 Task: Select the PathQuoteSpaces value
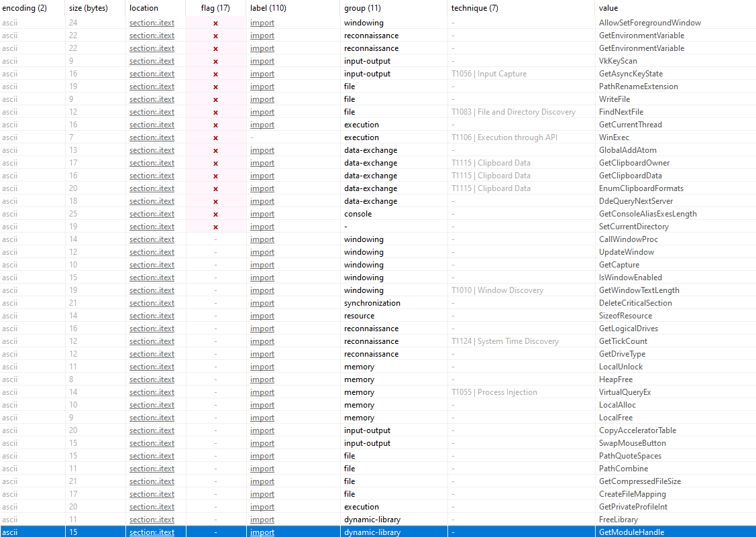tap(630, 455)
